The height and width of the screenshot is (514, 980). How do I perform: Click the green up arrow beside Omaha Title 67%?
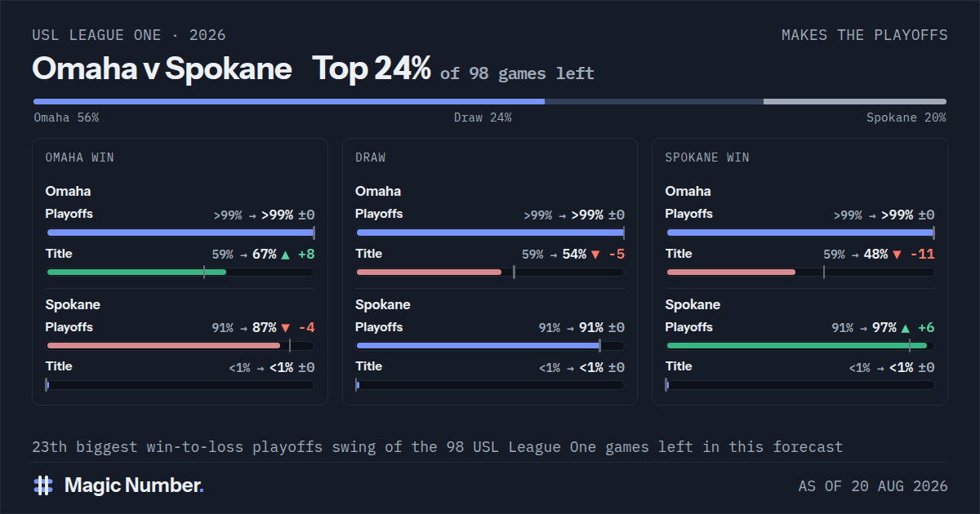pos(285,255)
